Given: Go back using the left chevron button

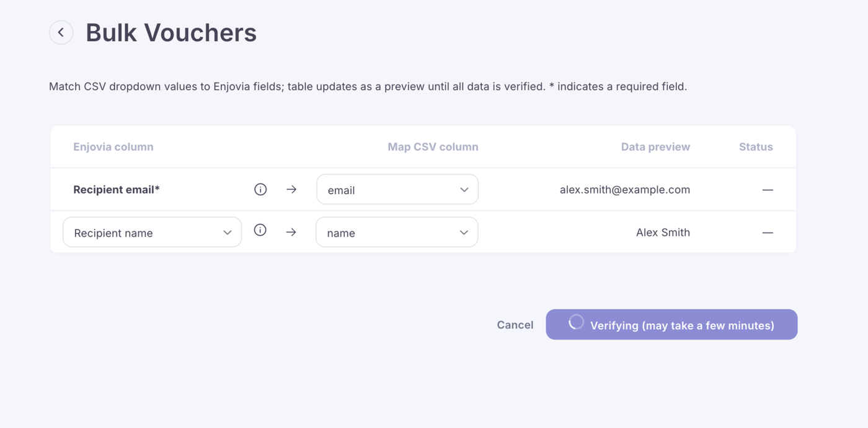Looking at the screenshot, I should 61,33.
